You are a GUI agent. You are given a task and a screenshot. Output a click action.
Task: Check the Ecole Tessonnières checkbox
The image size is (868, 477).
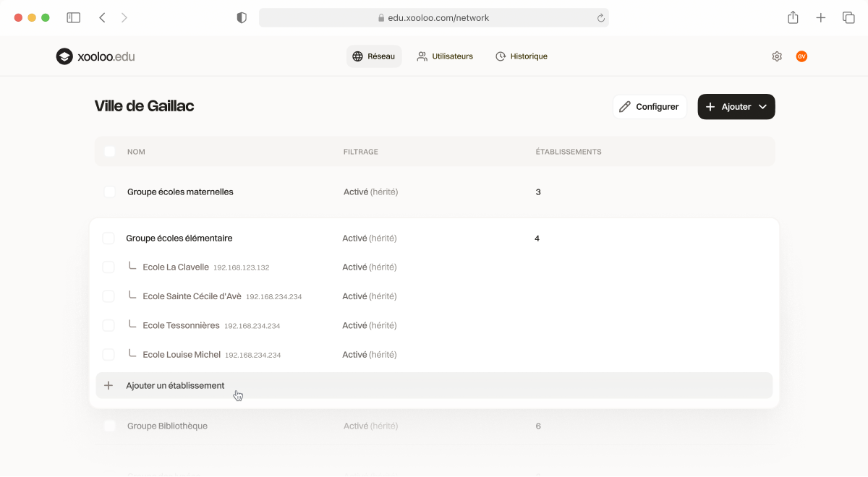point(109,326)
